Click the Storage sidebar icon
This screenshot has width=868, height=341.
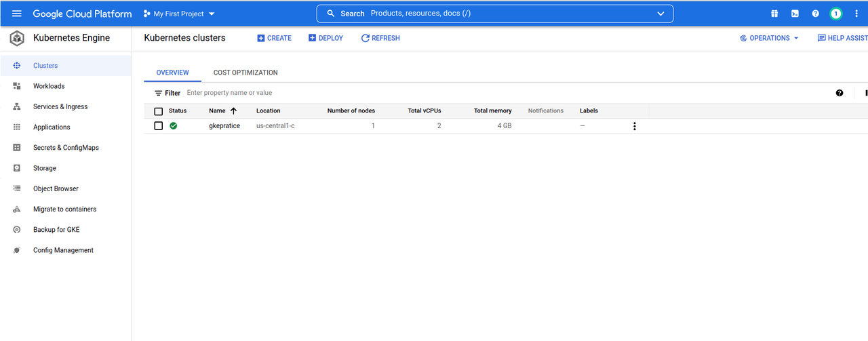[x=17, y=168]
